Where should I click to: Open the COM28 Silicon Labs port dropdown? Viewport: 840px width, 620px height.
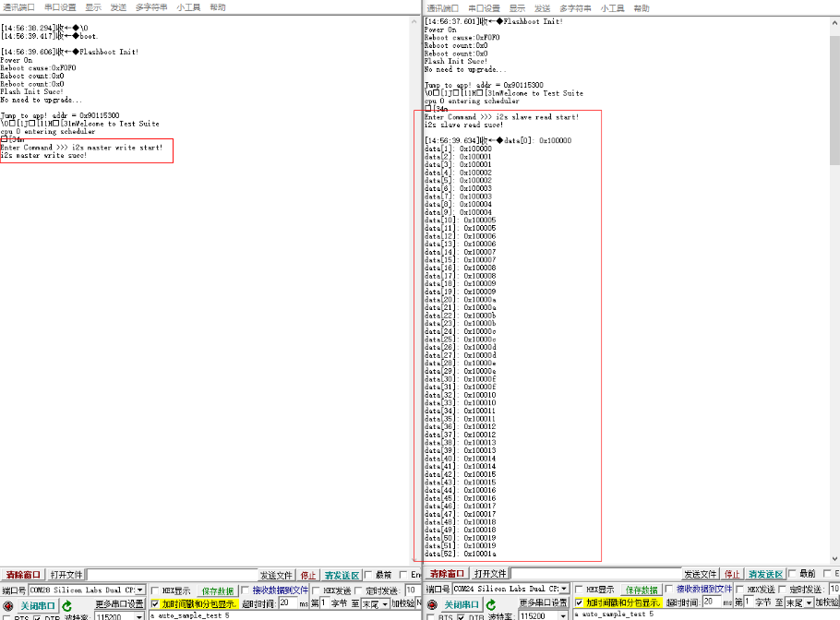coord(140,590)
